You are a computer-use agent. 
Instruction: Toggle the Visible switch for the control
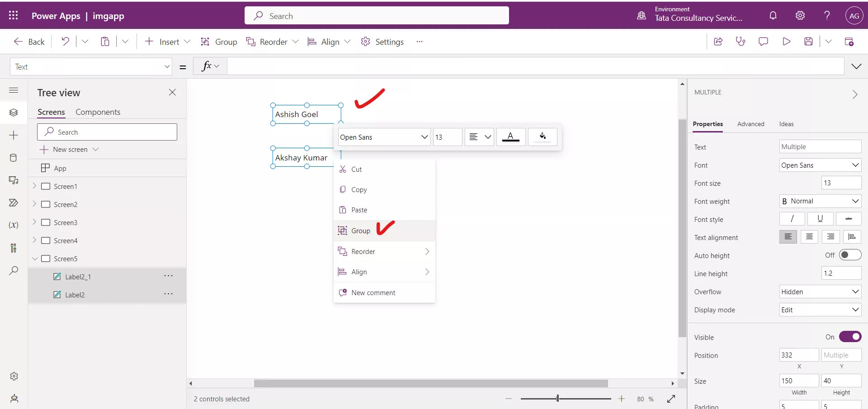pyautogui.click(x=851, y=337)
